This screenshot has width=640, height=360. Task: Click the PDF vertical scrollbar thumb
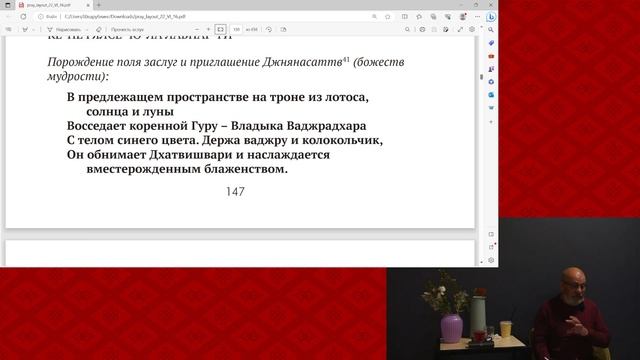click(482, 77)
